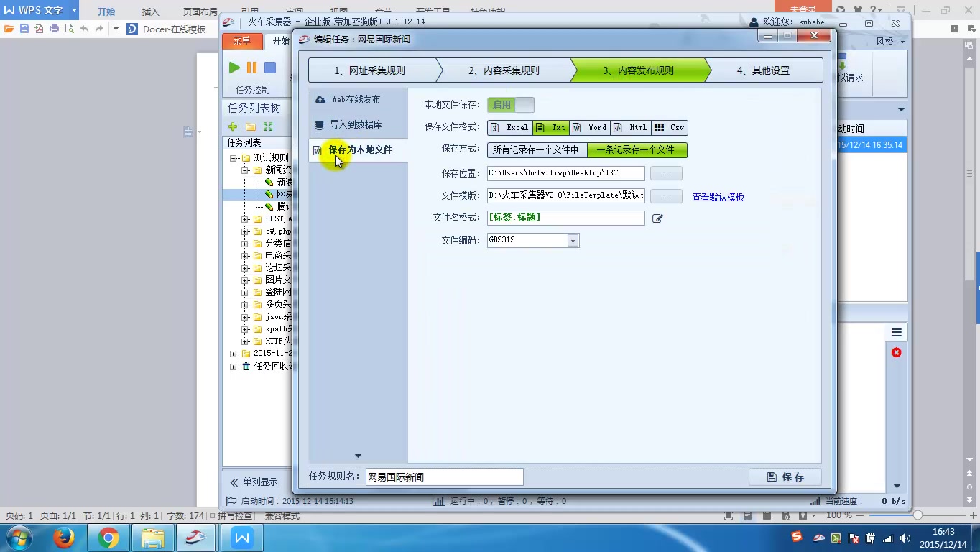
Task: Click the WPS print preview icon
Action: [x=69, y=29]
